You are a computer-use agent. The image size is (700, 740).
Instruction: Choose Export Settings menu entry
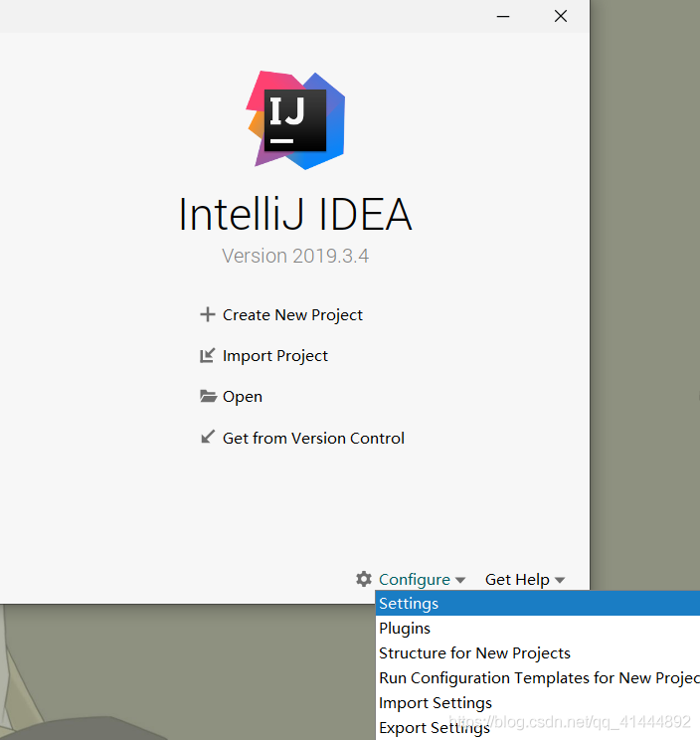[x=538, y=728]
